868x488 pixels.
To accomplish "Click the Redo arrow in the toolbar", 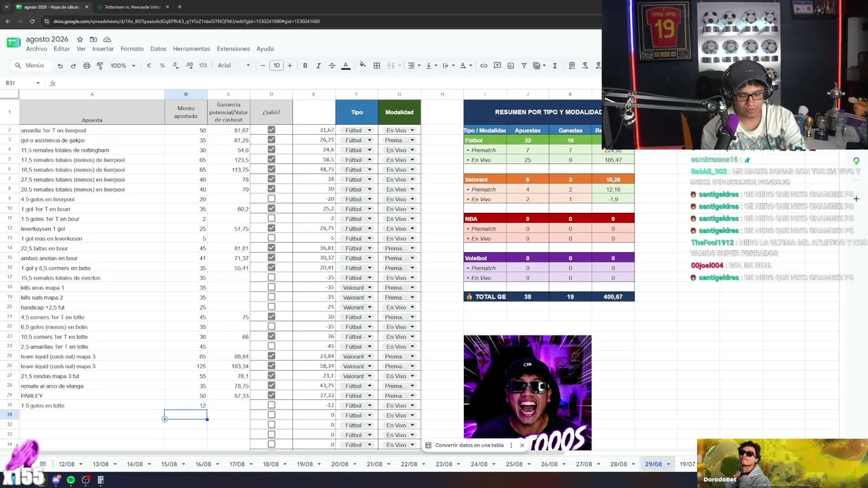I will [73, 66].
